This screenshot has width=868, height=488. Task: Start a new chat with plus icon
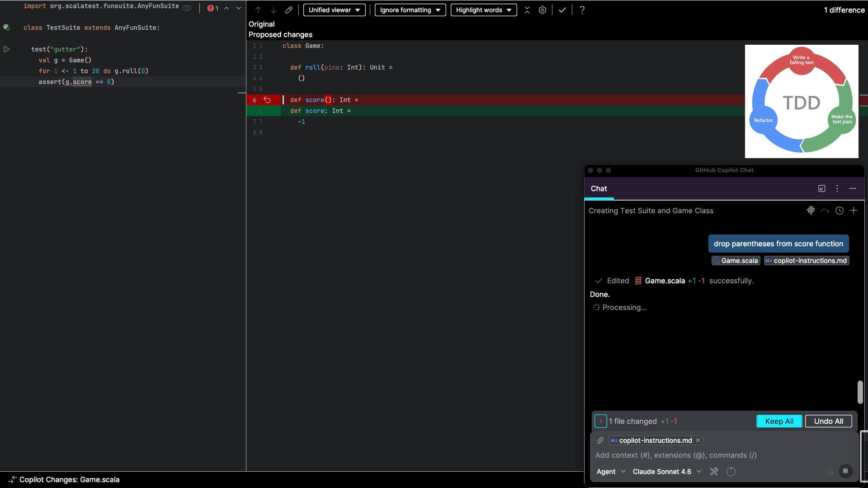click(854, 211)
